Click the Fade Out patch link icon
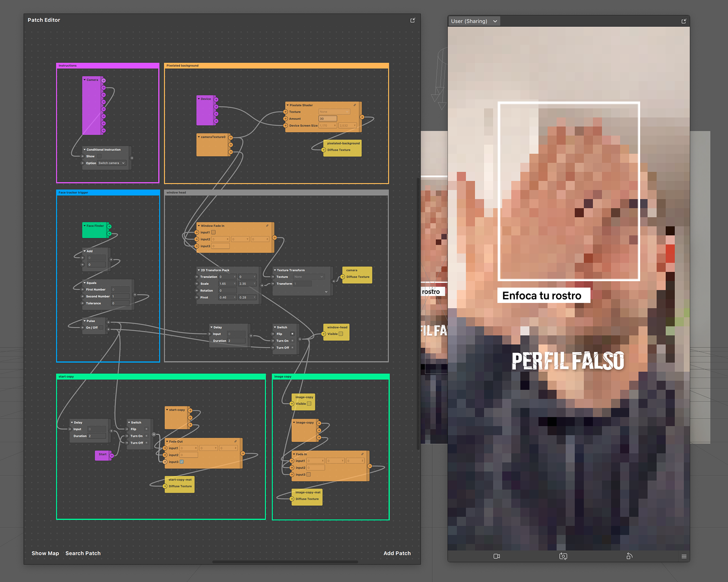 click(235, 441)
